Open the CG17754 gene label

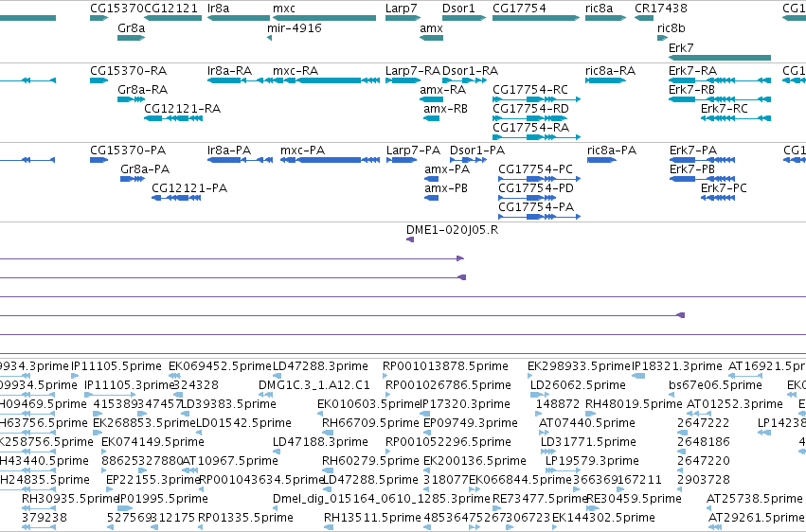519,9
